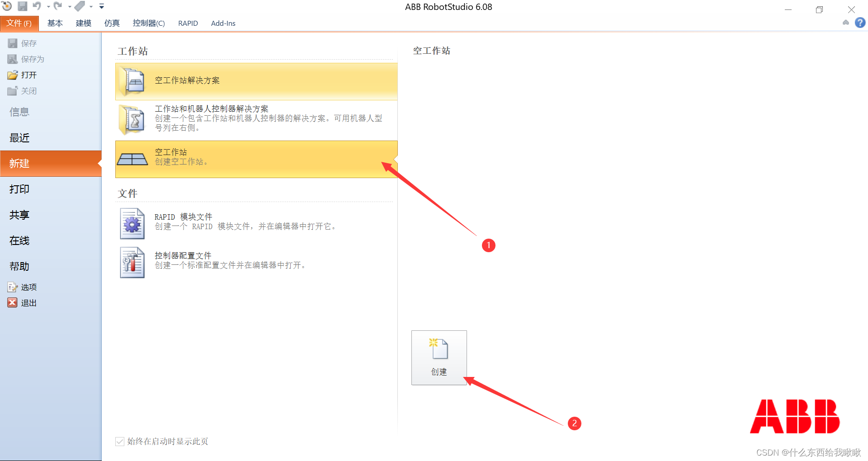Click the 打开 folder icon in sidebar

pyautogui.click(x=12, y=75)
